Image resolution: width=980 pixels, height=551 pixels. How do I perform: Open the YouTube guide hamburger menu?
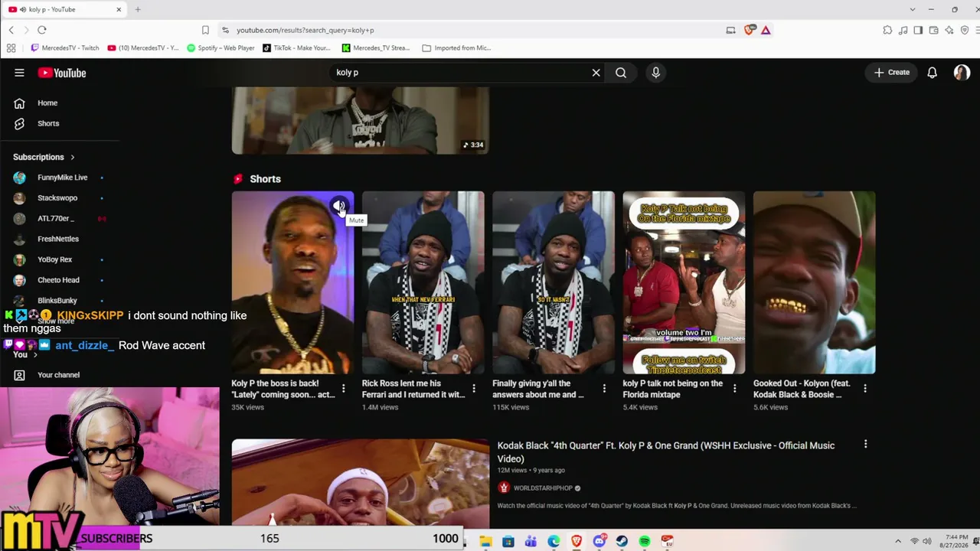(x=19, y=73)
